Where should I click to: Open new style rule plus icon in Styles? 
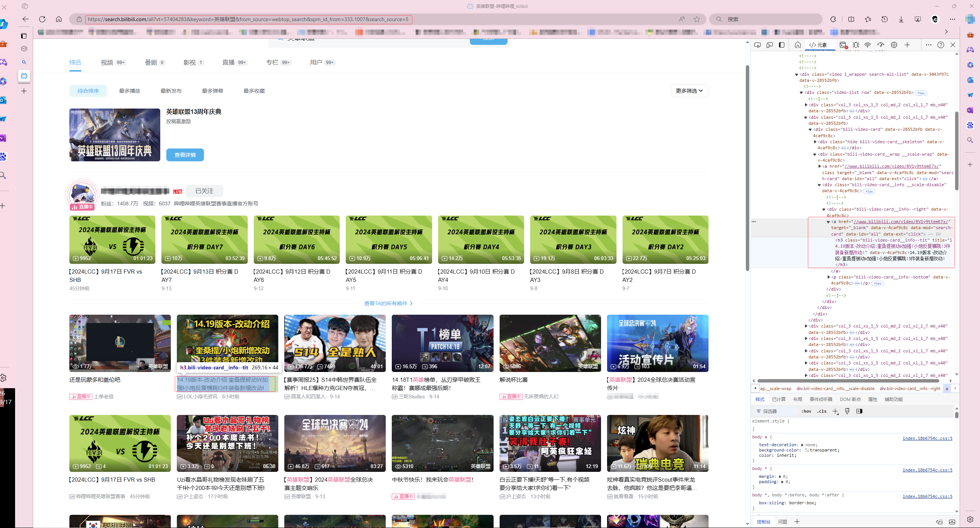(x=835, y=411)
